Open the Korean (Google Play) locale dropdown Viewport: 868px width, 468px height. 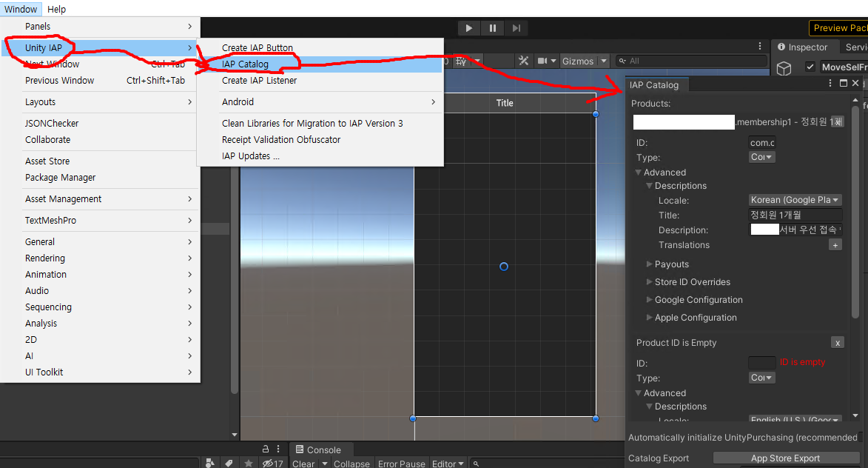(x=795, y=200)
